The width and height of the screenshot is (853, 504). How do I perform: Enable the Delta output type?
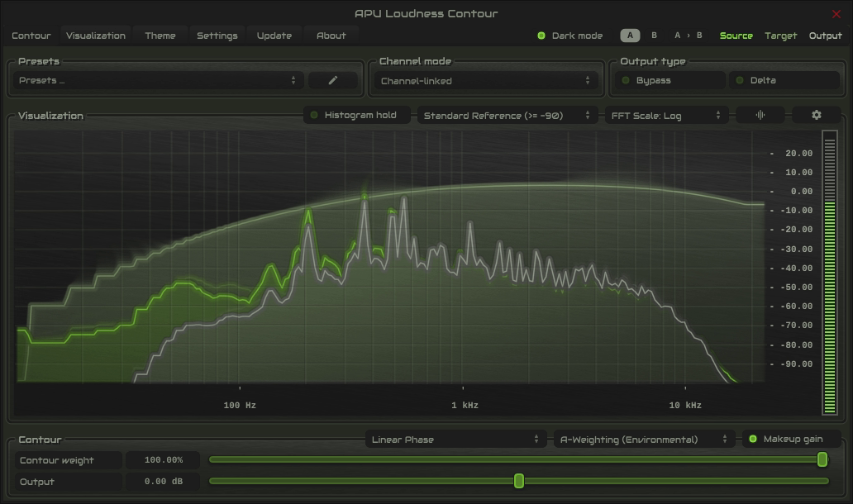(x=784, y=80)
